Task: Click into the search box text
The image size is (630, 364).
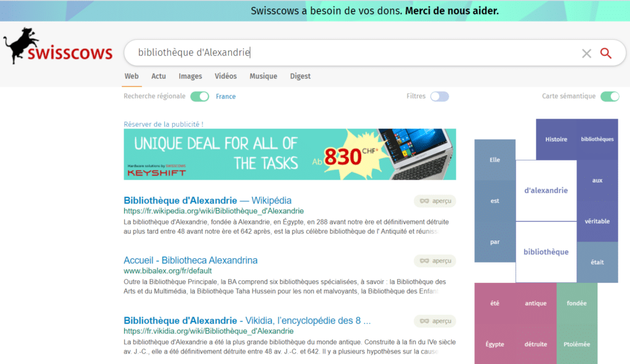Action: [194, 53]
